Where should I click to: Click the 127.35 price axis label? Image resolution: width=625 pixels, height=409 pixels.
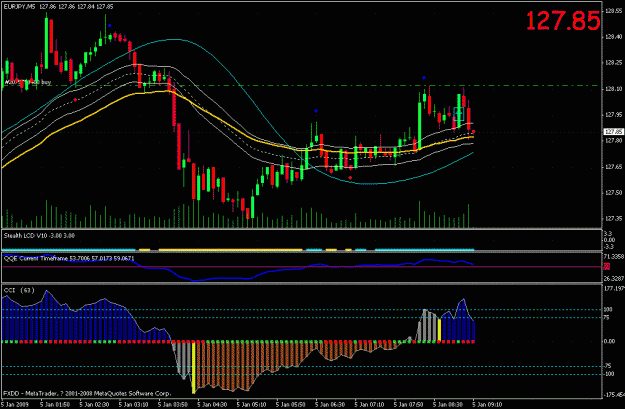click(614, 218)
